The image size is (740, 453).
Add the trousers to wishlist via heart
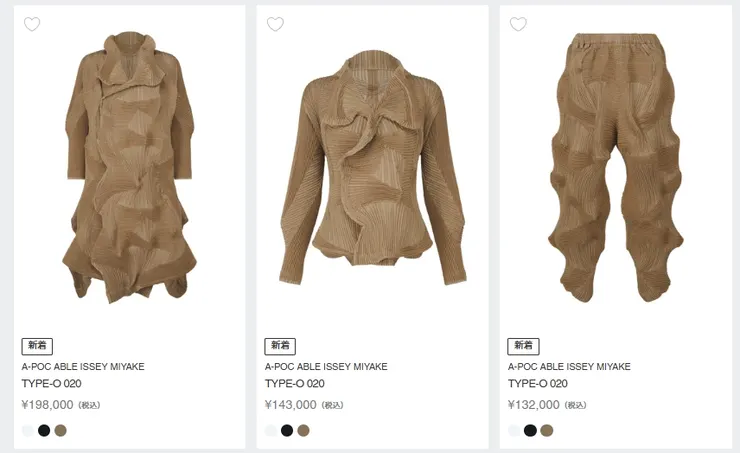(x=518, y=24)
